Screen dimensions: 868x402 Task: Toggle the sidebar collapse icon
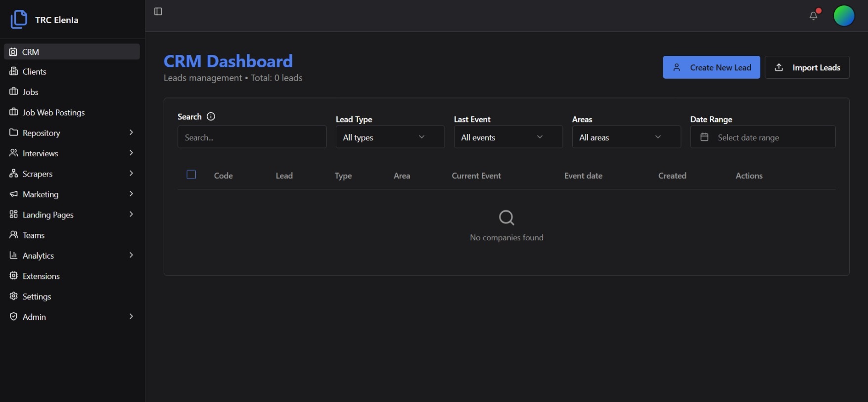pos(158,11)
